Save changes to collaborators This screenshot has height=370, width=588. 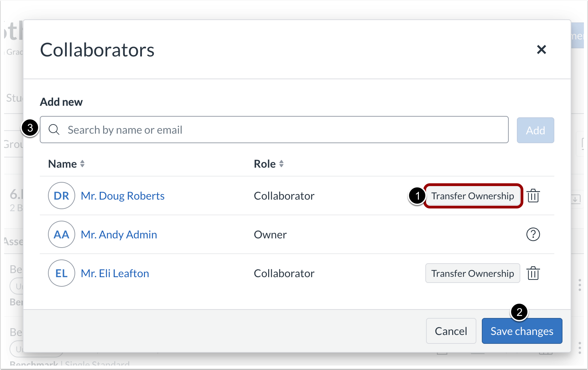point(522,331)
